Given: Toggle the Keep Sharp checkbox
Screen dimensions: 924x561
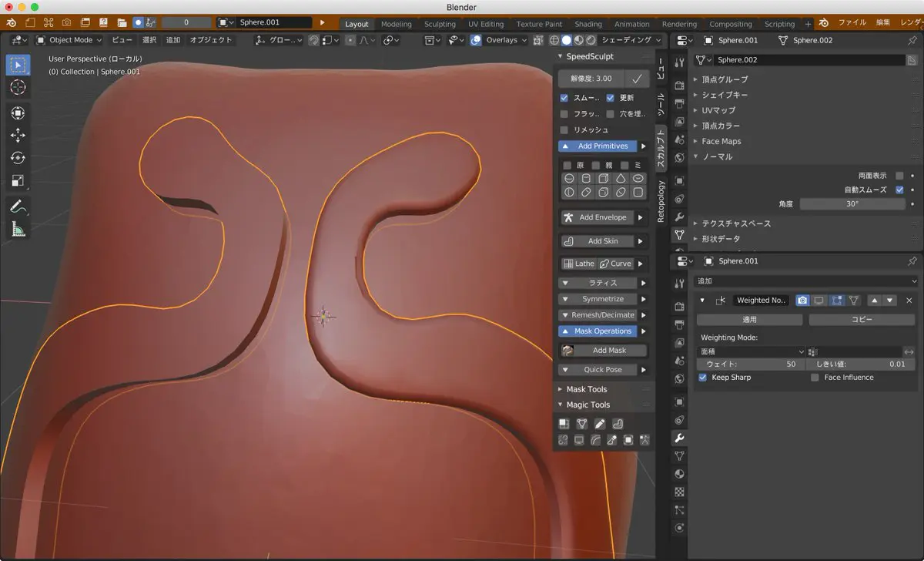Looking at the screenshot, I should pos(702,378).
